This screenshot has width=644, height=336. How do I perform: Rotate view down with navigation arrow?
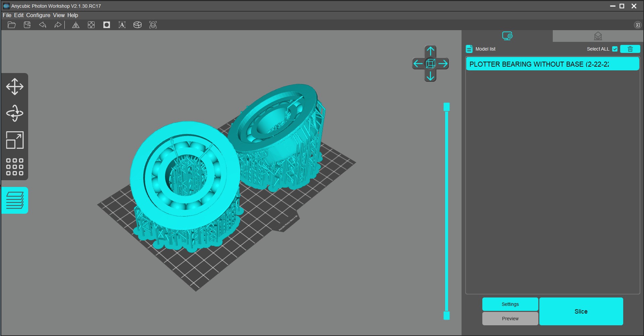[430, 76]
